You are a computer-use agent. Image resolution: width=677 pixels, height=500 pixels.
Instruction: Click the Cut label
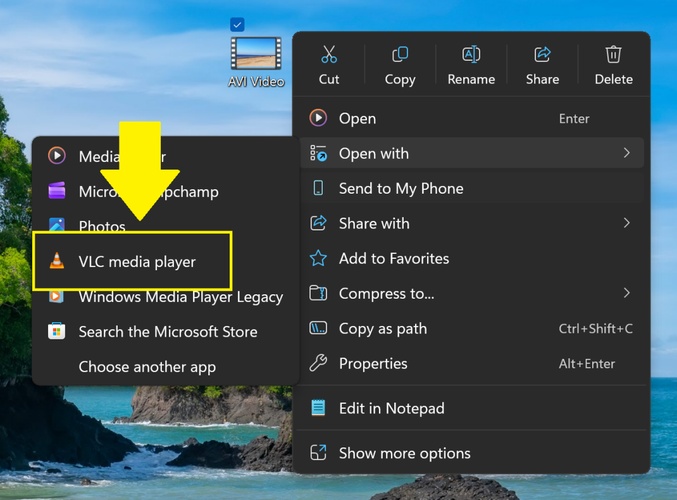(x=329, y=79)
